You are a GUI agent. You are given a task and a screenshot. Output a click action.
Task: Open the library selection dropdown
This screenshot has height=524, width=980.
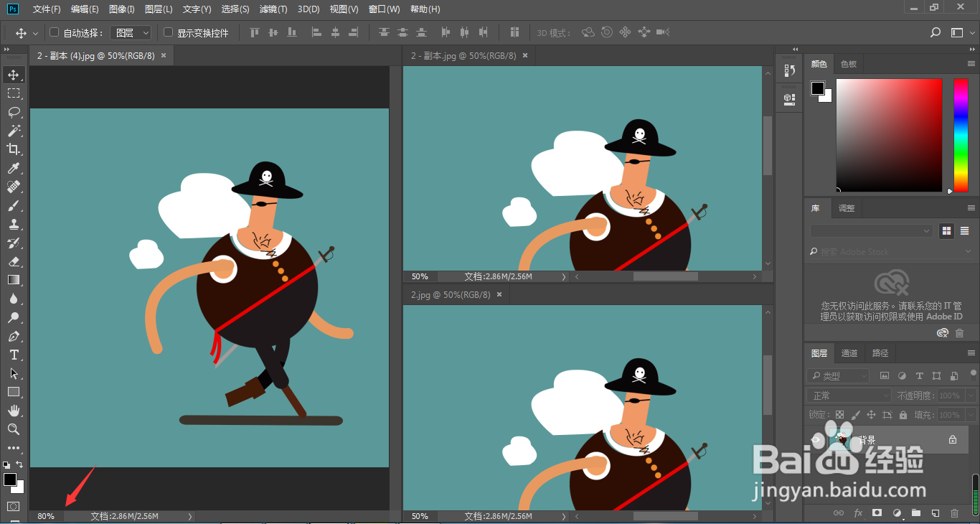(x=871, y=230)
